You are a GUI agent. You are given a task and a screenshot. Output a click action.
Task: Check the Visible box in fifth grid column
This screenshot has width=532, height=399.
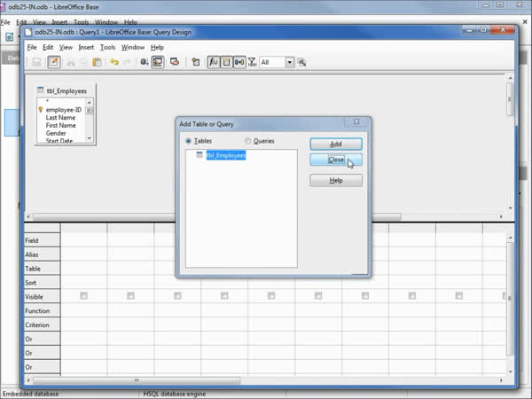click(271, 296)
